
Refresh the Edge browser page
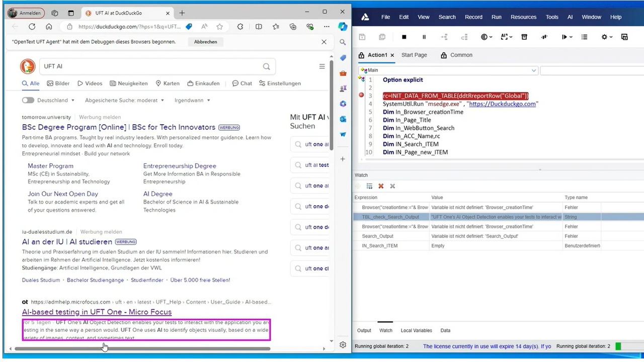pos(32,27)
